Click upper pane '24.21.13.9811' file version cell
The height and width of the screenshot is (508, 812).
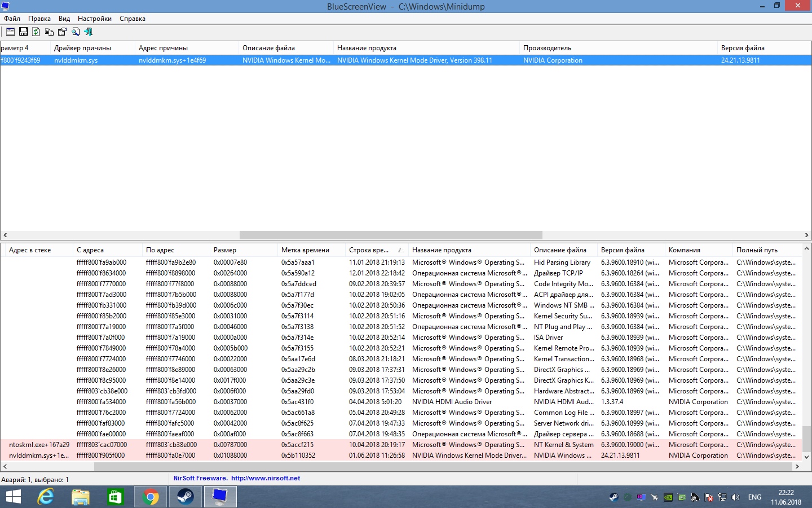(740, 60)
